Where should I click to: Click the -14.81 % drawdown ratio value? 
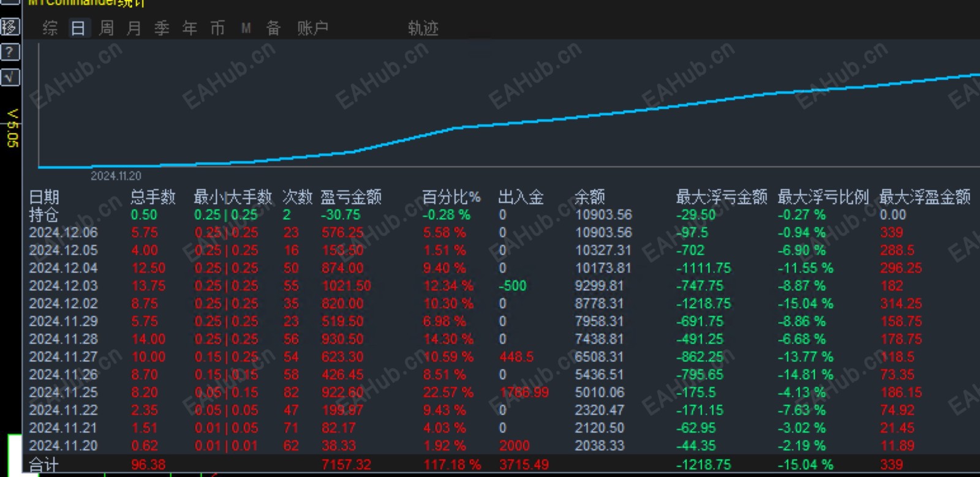coord(805,375)
